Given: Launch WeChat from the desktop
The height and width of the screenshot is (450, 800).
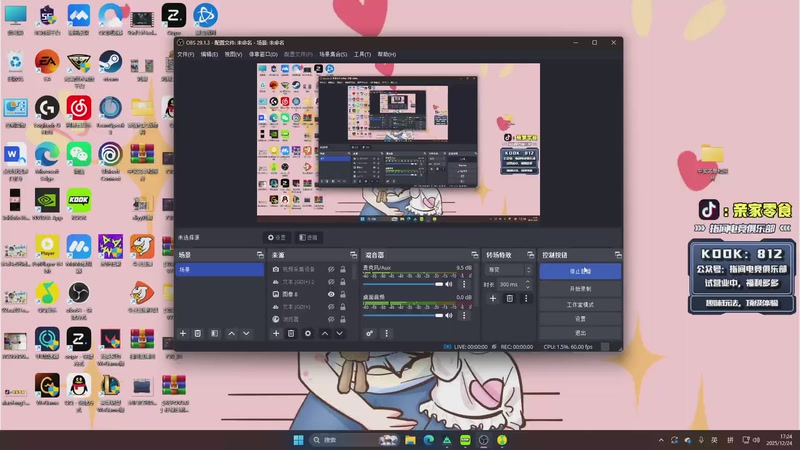Looking at the screenshot, I should [x=79, y=159].
